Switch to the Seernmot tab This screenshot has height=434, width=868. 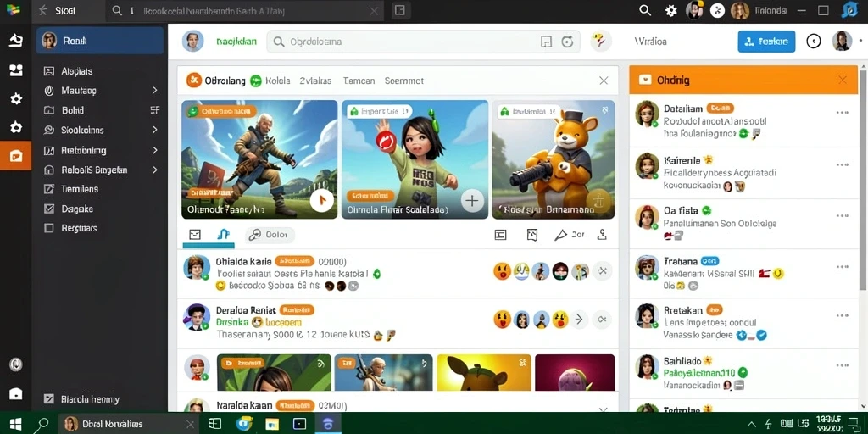404,81
